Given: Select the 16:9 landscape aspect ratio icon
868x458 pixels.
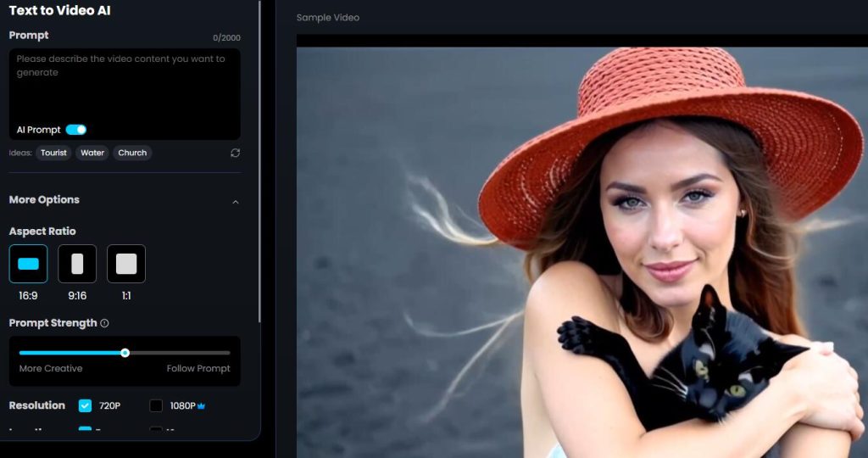Looking at the screenshot, I should pyautogui.click(x=29, y=264).
